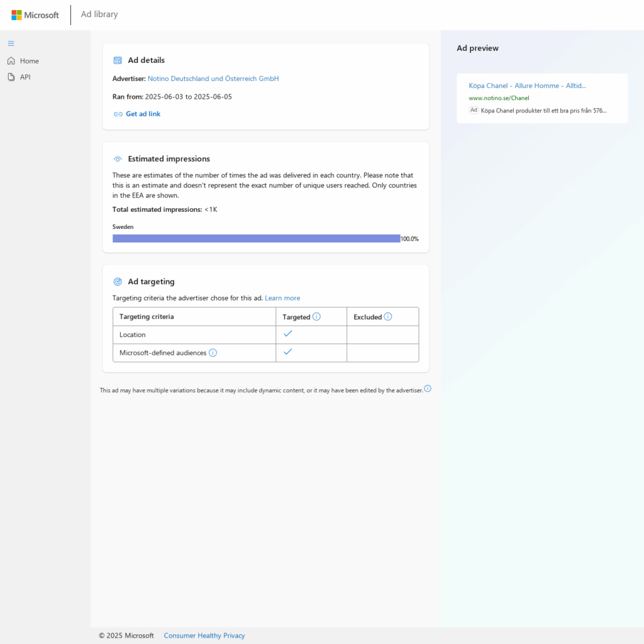Click the Microsoft-defined audiences targeted checkmark
The height and width of the screenshot is (644, 644).
[288, 352]
